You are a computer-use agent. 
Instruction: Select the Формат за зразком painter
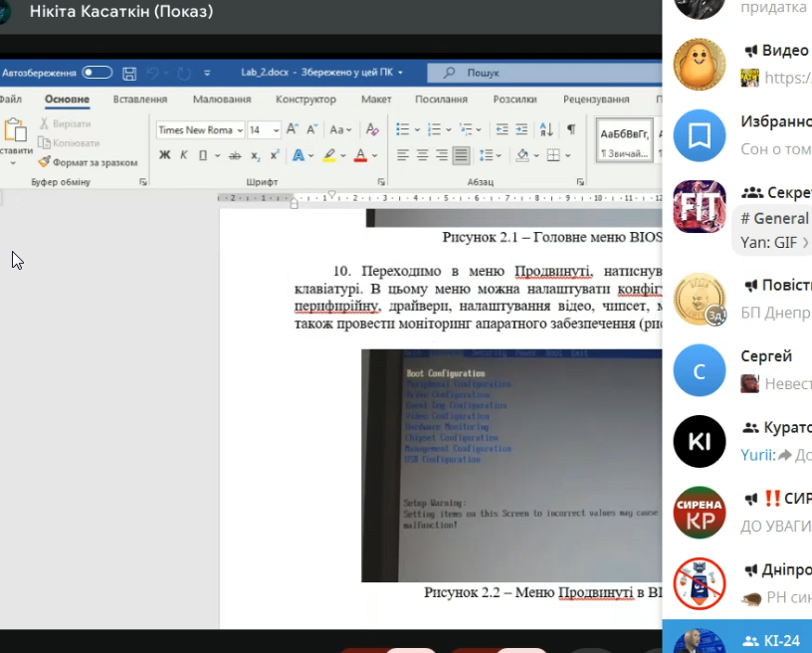click(88, 162)
